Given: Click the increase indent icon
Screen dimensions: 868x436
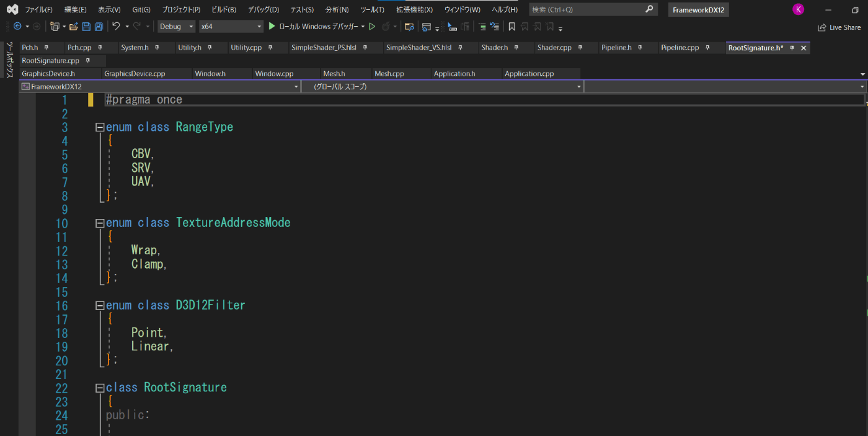Looking at the screenshot, I should (482, 27).
